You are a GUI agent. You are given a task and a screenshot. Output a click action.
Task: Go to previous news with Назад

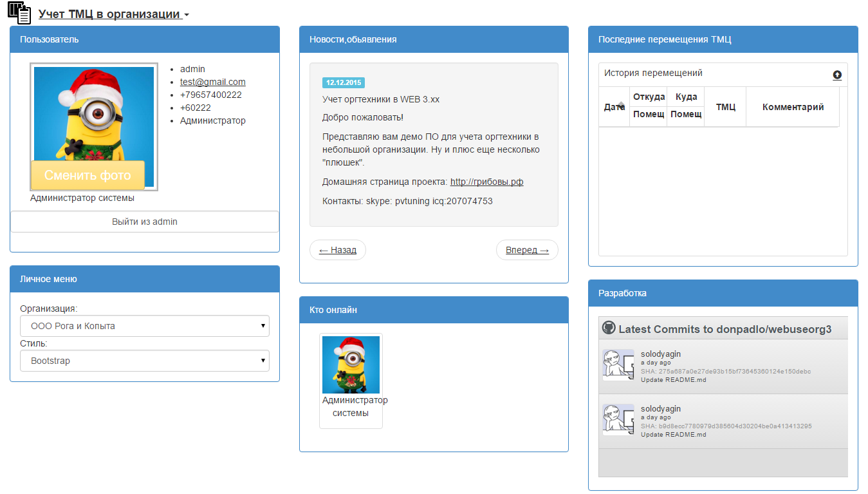point(337,250)
